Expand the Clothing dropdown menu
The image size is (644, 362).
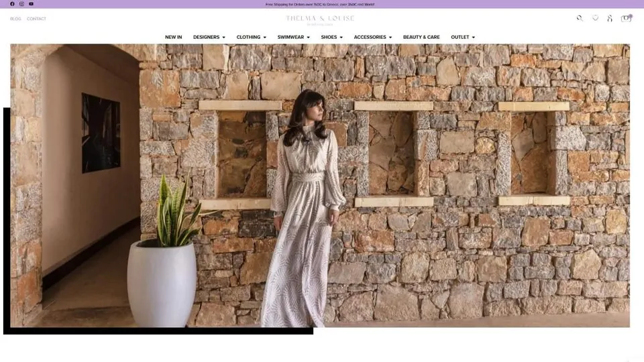252,37
